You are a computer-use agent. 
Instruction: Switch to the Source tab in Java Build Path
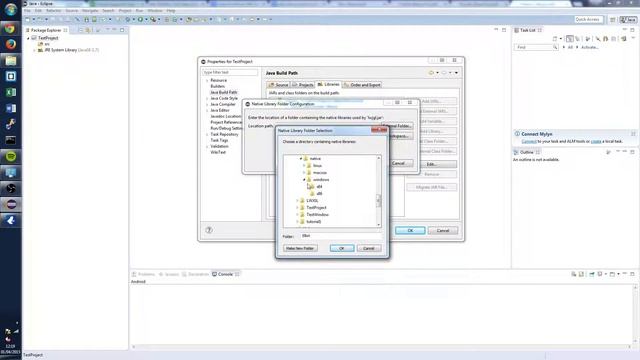279,85
